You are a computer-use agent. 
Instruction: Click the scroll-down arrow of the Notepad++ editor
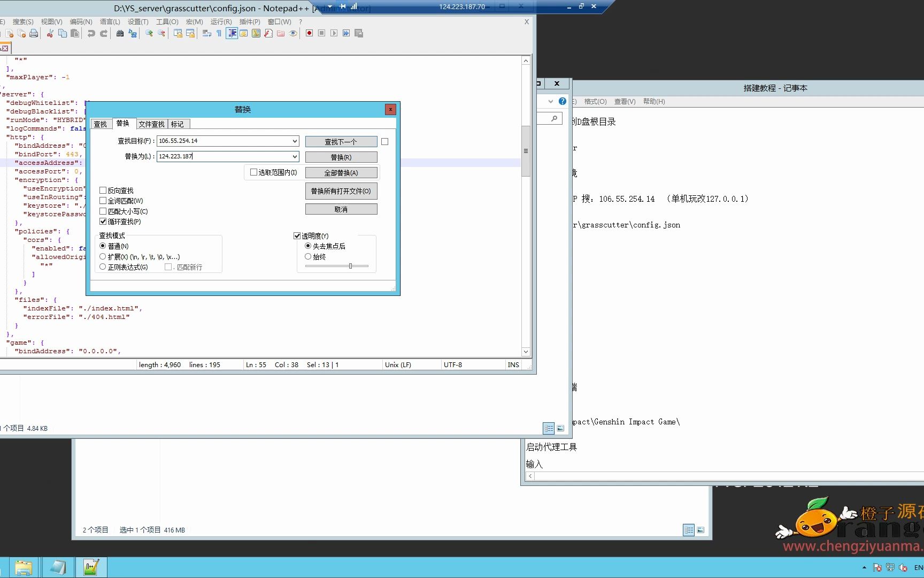click(526, 352)
